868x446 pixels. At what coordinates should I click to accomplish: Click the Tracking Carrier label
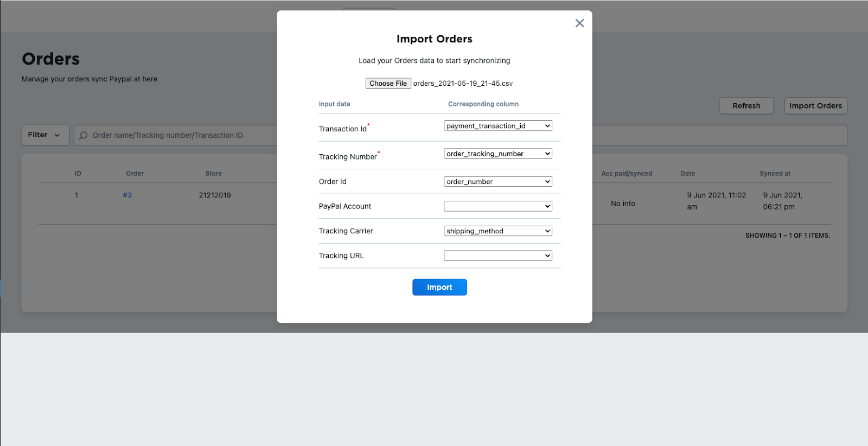(346, 231)
